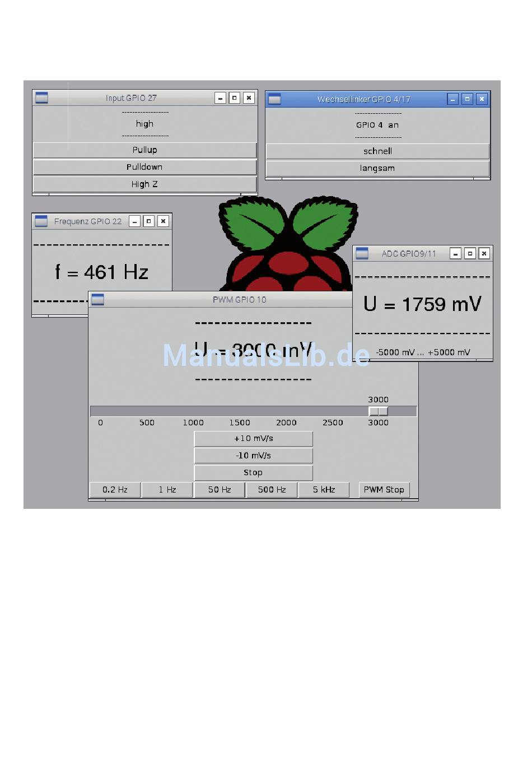Minimize the Frequenz GPIO 22 window
532x770 pixels.
point(134,221)
